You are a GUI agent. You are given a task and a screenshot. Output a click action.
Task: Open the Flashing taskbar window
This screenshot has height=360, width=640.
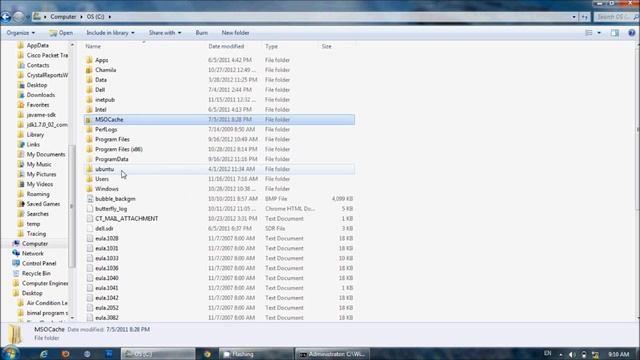click(x=256, y=354)
